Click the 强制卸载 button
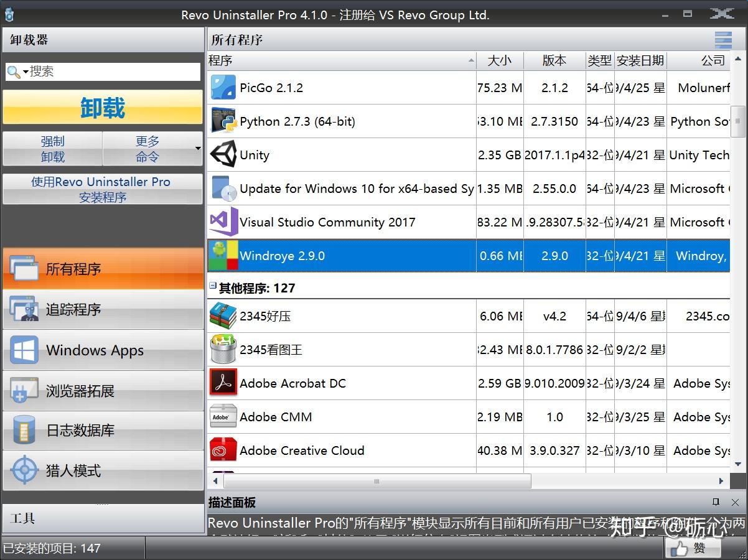 tap(53, 149)
